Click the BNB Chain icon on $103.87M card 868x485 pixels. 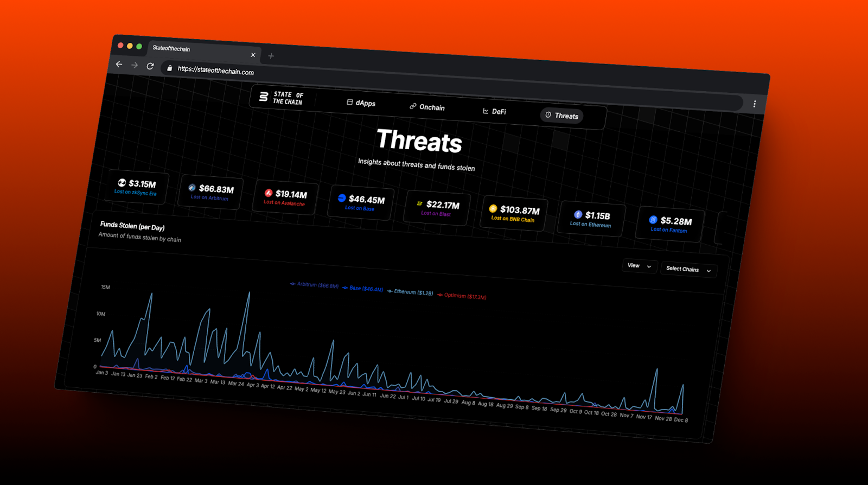pyautogui.click(x=493, y=208)
